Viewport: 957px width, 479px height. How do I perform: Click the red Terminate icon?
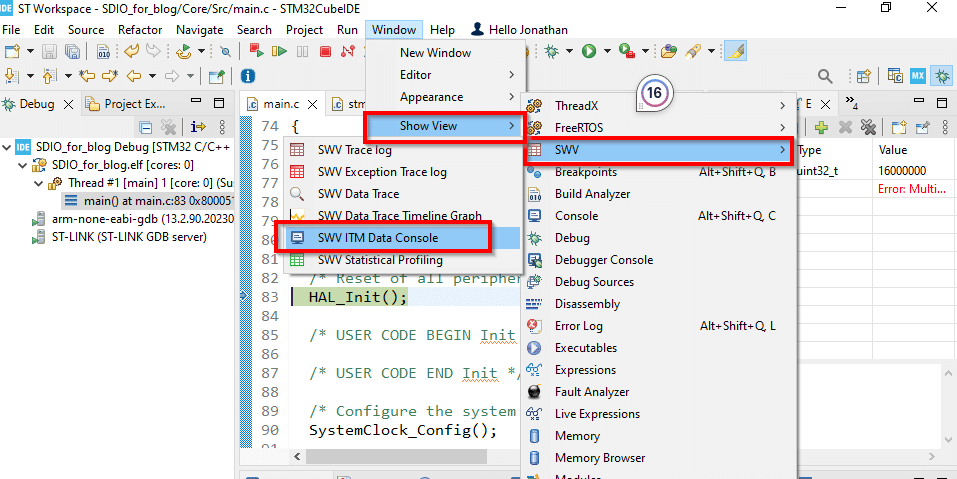pos(325,52)
